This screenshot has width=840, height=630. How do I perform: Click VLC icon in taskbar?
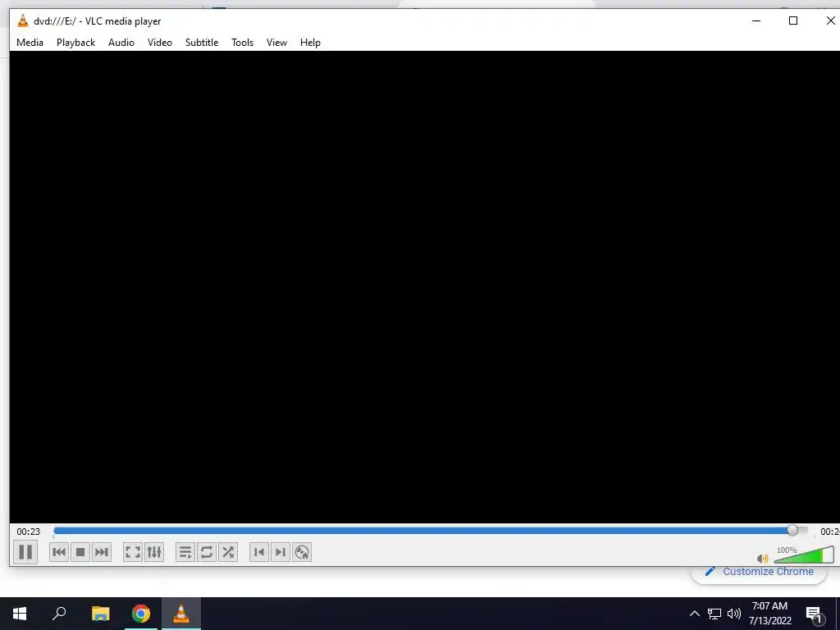(x=181, y=614)
